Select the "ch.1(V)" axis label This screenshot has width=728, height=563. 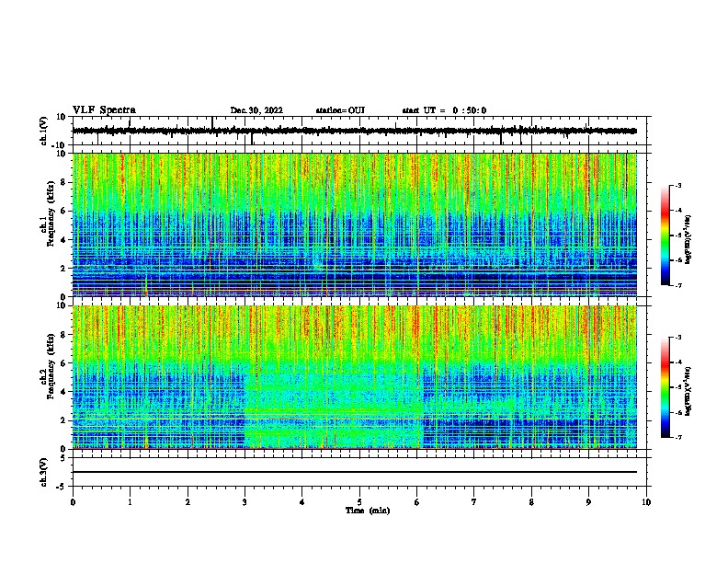click(x=44, y=131)
